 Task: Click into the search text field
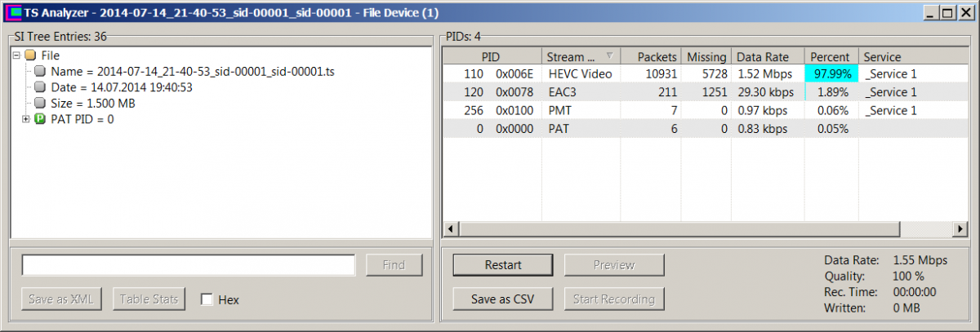[189, 265]
